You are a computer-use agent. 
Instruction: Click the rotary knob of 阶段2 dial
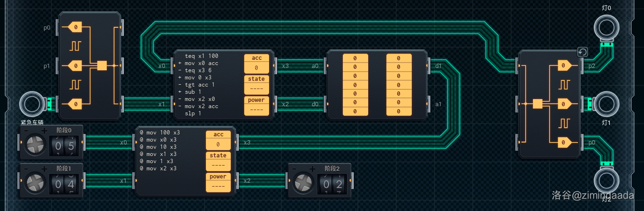(x=305, y=184)
